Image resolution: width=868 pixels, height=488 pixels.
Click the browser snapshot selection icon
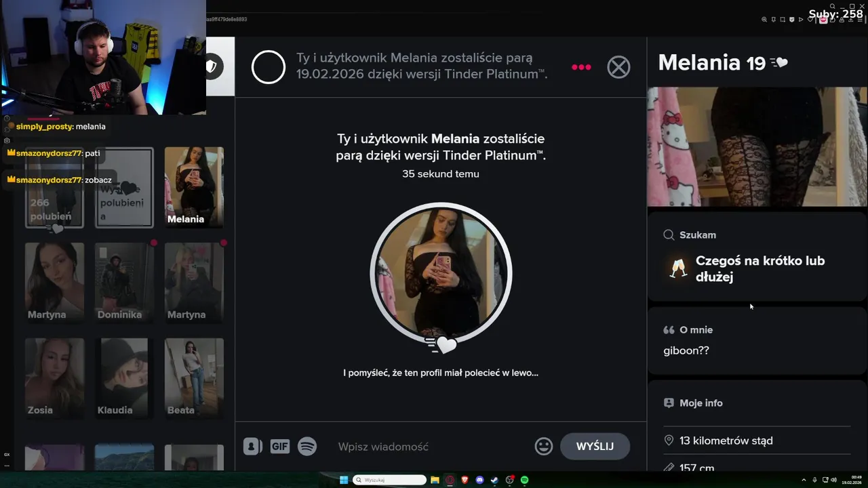click(783, 20)
